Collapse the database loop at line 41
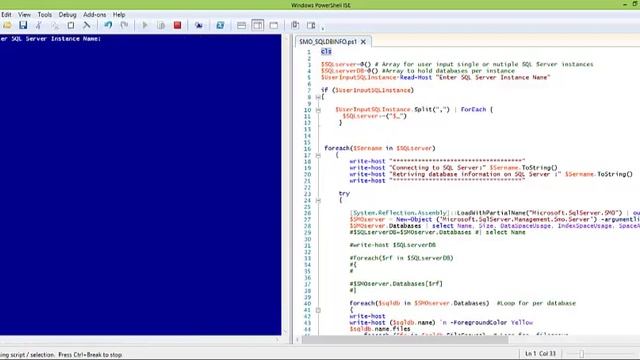 pos(318,310)
